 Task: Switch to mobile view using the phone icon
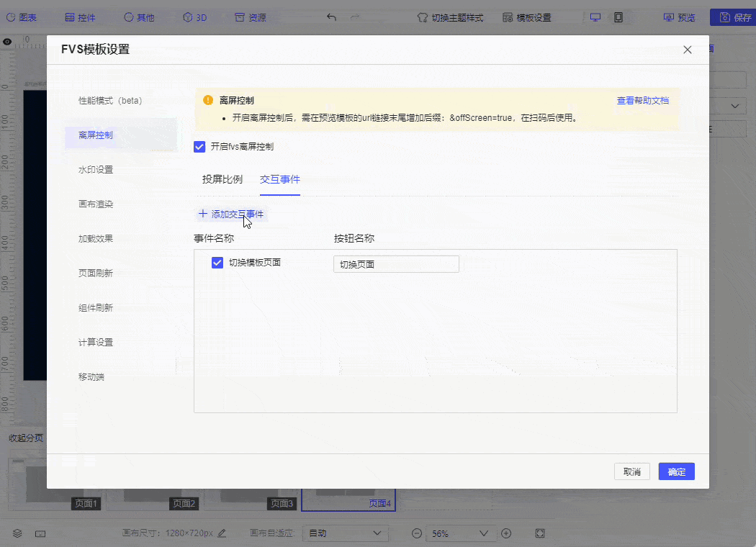coord(618,17)
